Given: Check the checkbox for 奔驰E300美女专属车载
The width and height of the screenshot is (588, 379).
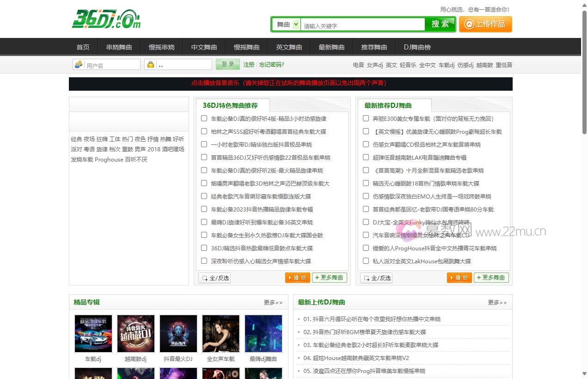Looking at the screenshot, I should point(366,118).
